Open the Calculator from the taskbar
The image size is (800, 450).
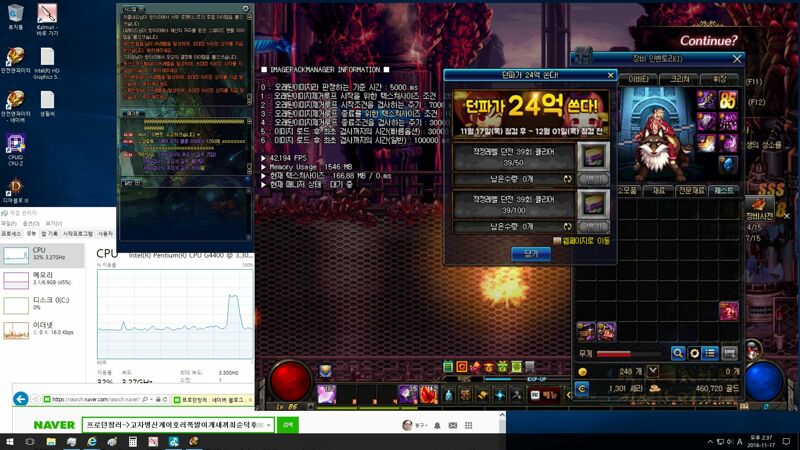[133, 442]
